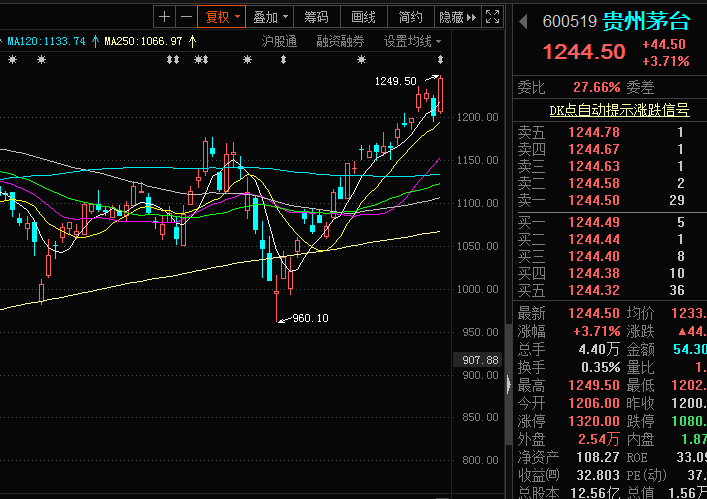The height and width of the screenshot is (499, 707).
Task: Click the latest red candlestick
Action: (x=441, y=94)
